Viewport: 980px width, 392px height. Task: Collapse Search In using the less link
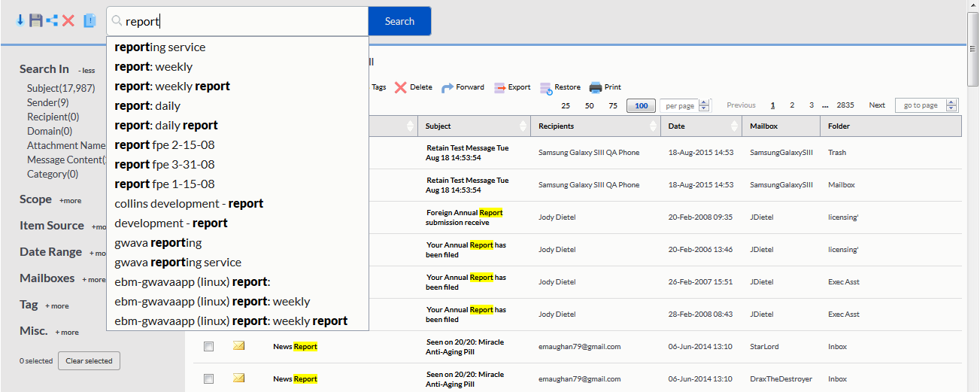tap(86, 71)
